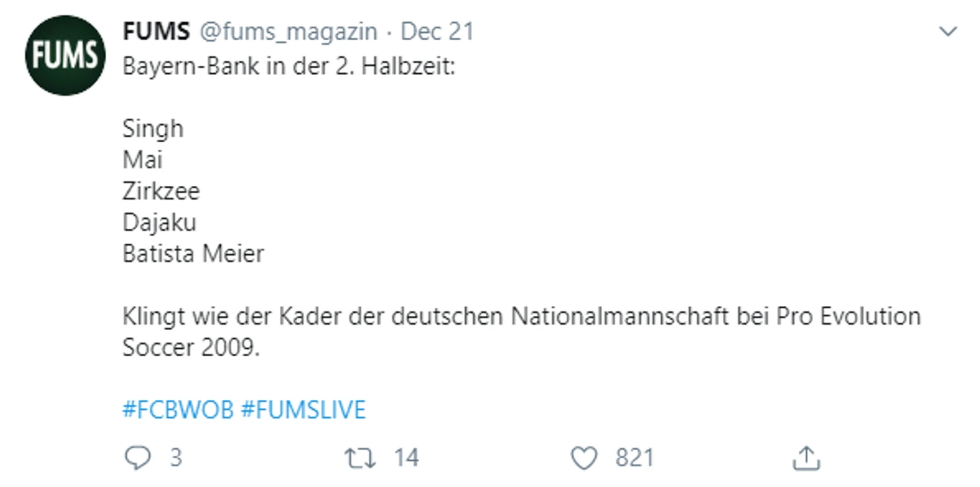Open the tweet via Dec 21 timestamp
This screenshot has width=980, height=487.
(438, 32)
